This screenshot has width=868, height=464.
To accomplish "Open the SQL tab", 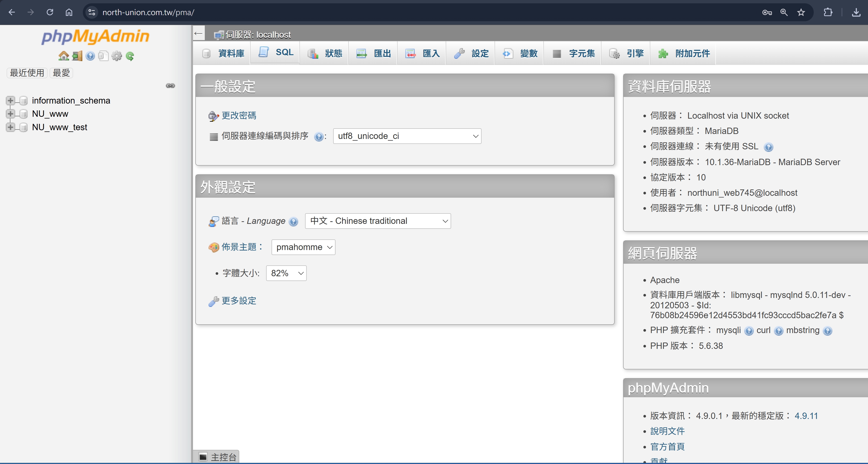I will 275,52.
